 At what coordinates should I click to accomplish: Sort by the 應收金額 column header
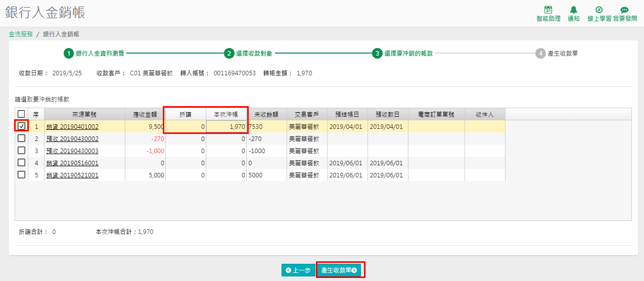click(145, 114)
